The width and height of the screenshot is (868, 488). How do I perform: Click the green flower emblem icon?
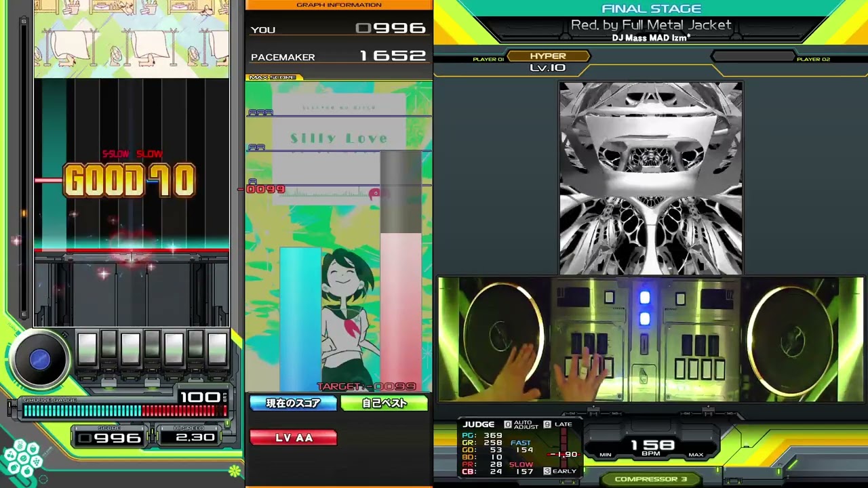point(235,470)
